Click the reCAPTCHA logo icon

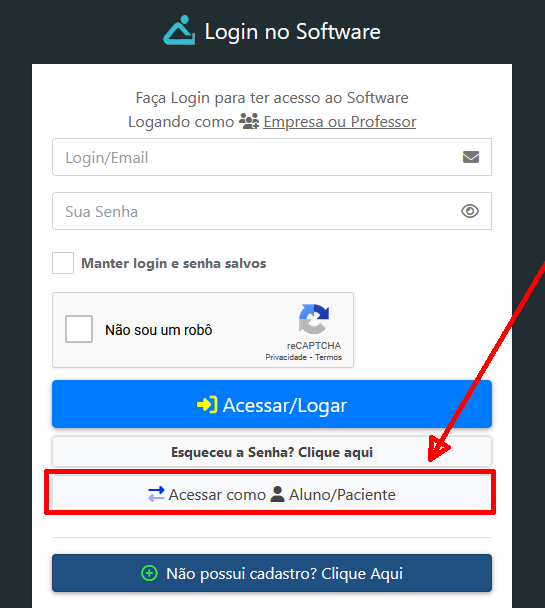coord(314,319)
